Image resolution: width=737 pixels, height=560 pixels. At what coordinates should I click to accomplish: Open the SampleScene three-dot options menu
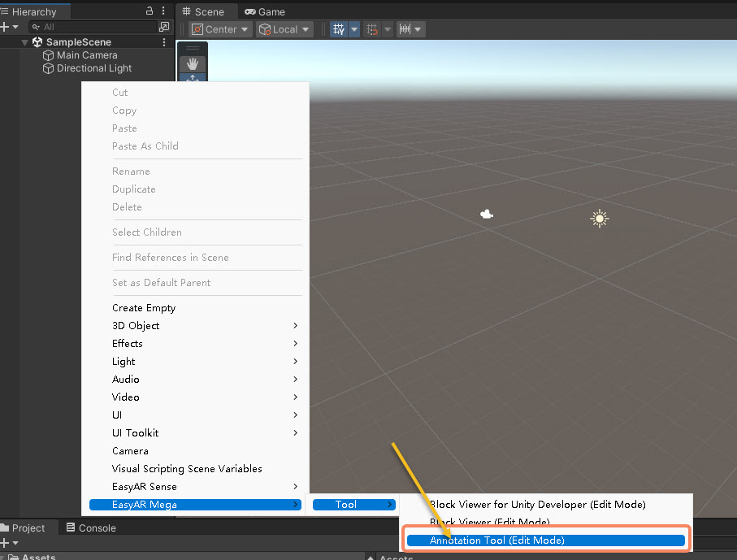pos(165,42)
